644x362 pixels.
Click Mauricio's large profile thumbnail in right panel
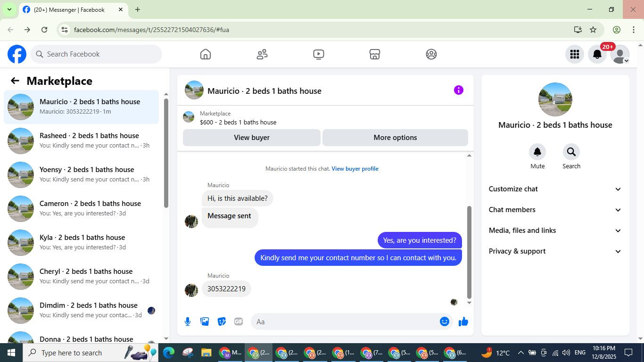click(555, 99)
